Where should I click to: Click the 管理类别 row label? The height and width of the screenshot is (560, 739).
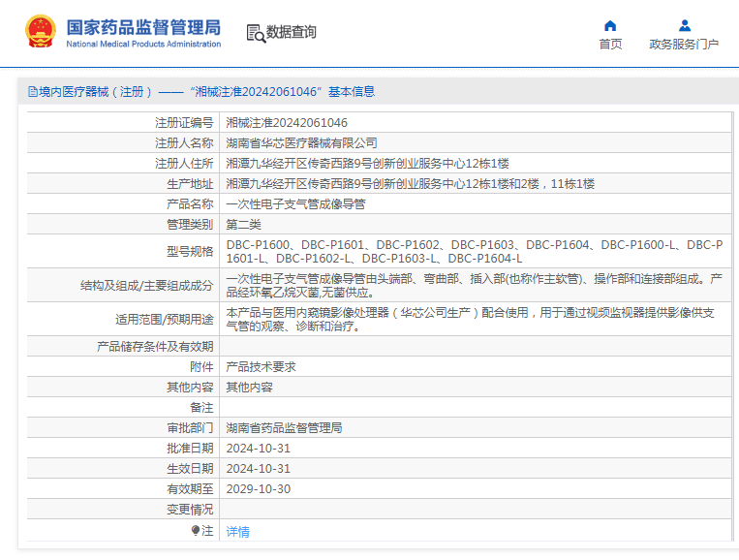coord(190,225)
